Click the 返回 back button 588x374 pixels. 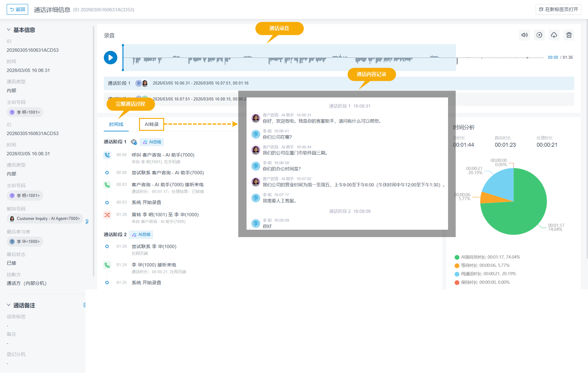coord(17,9)
